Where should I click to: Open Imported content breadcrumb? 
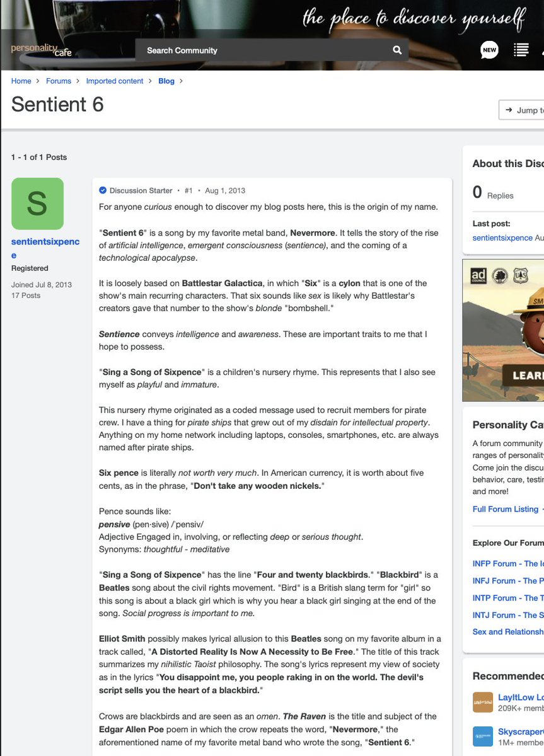(115, 81)
